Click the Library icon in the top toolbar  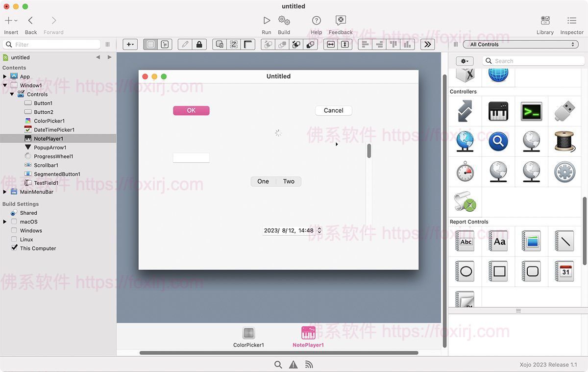(545, 23)
